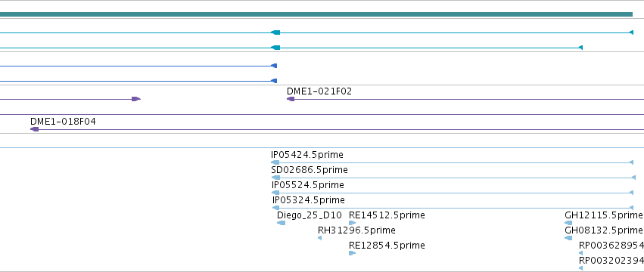The height and width of the screenshot is (272, 644).
Task: Click the RE12854.5prime arrow glyph
Action: [352, 253]
